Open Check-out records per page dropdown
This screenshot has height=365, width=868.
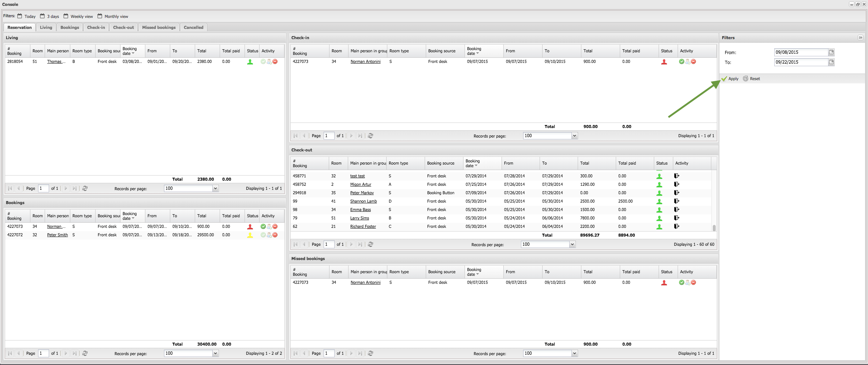(572, 244)
